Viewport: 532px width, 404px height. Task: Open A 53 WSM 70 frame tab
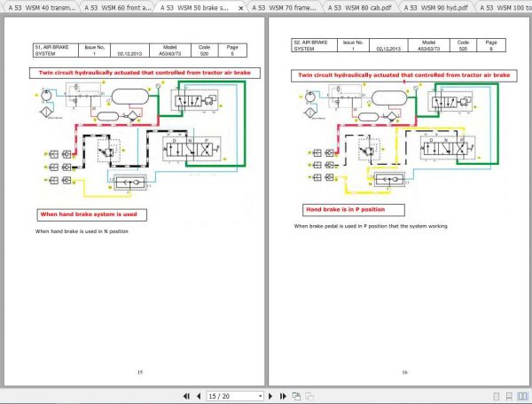click(284, 7)
